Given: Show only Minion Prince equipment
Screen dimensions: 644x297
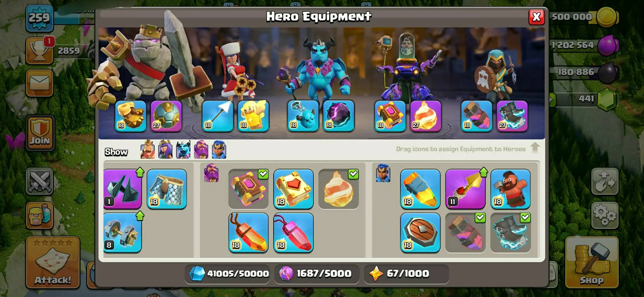Looking at the screenshot, I should tap(183, 149).
